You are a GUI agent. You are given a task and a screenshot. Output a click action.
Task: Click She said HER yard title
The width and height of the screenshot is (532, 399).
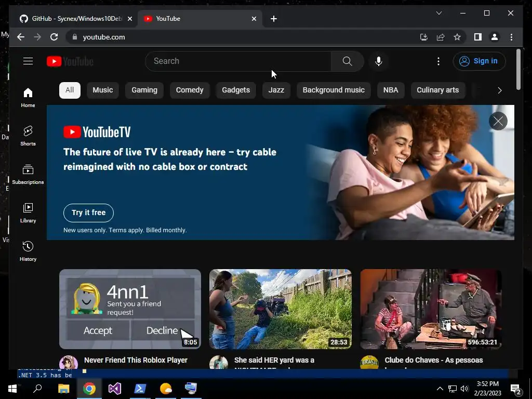274,360
